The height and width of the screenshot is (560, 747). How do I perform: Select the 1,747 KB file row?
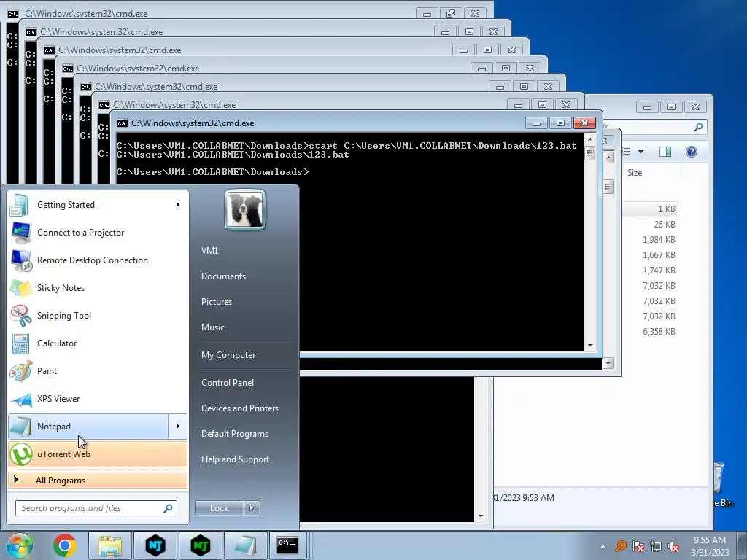tap(650, 270)
